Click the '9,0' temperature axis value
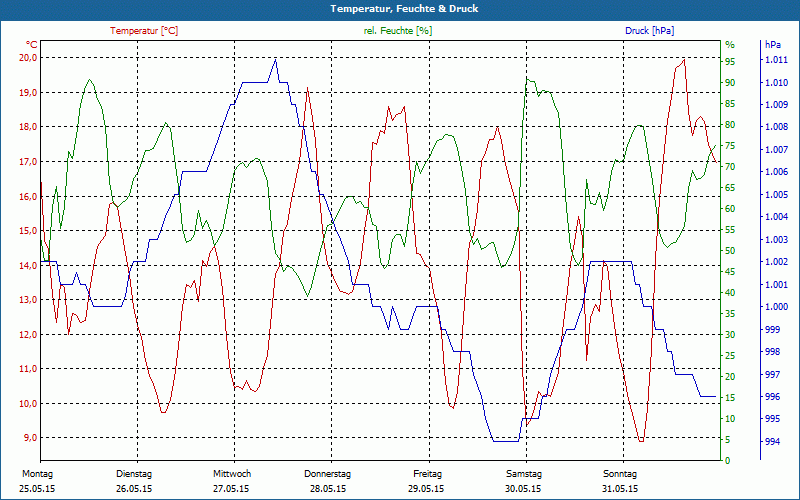Screen dimensions: 800x500 coord(31,438)
